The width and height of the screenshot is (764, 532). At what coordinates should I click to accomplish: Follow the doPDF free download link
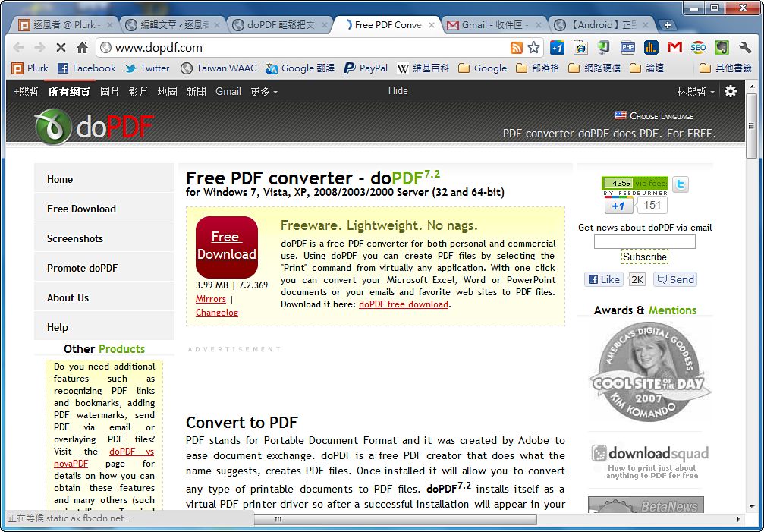coord(404,304)
